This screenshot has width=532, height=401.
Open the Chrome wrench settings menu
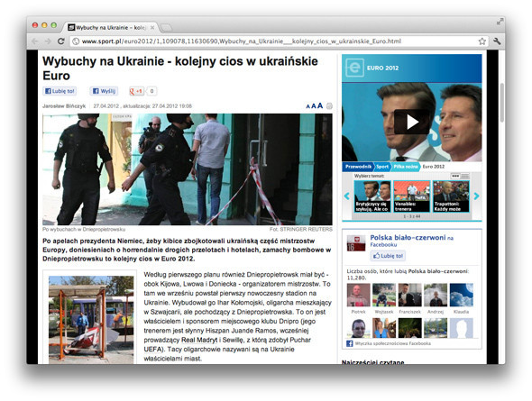click(497, 41)
